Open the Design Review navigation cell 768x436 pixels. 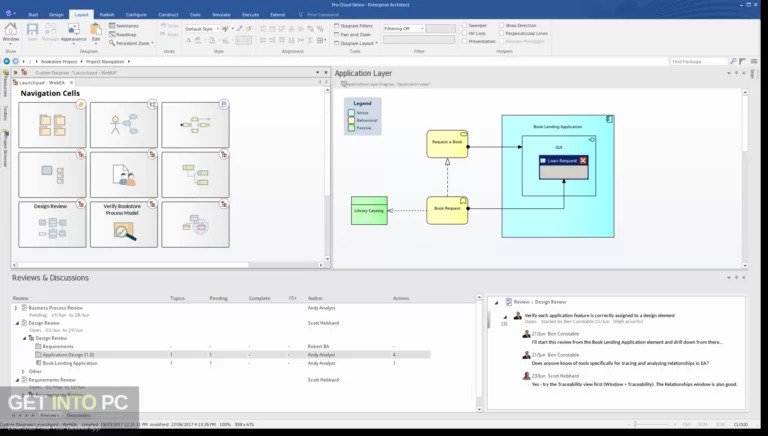[52, 224]
